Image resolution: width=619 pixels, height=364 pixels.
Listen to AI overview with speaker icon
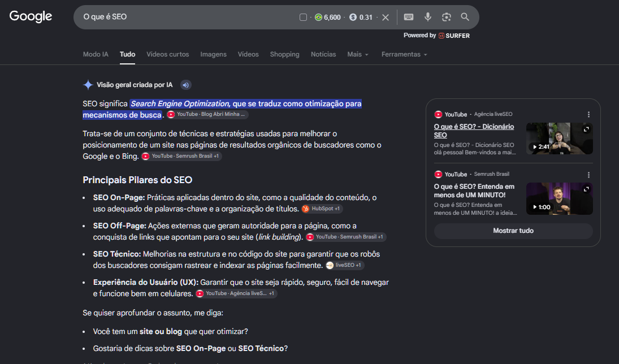tap(185, 85)
